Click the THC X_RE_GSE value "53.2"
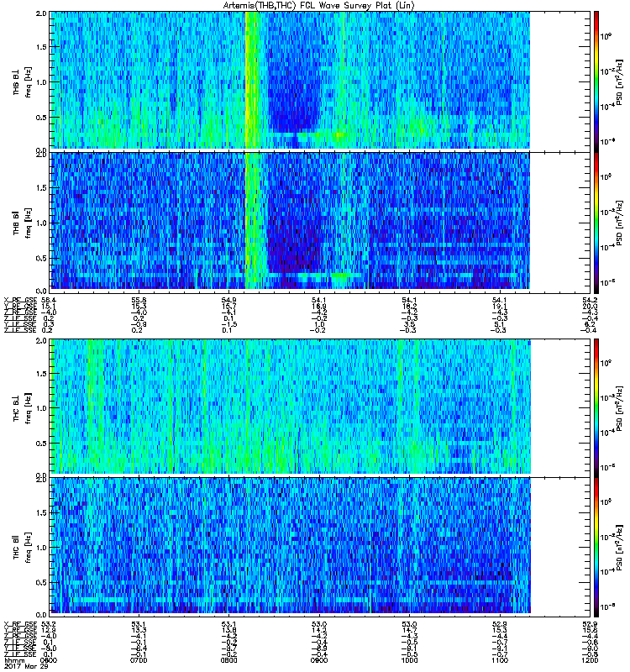The height and width of the screenshot is (672, 630). click(49, 624)
